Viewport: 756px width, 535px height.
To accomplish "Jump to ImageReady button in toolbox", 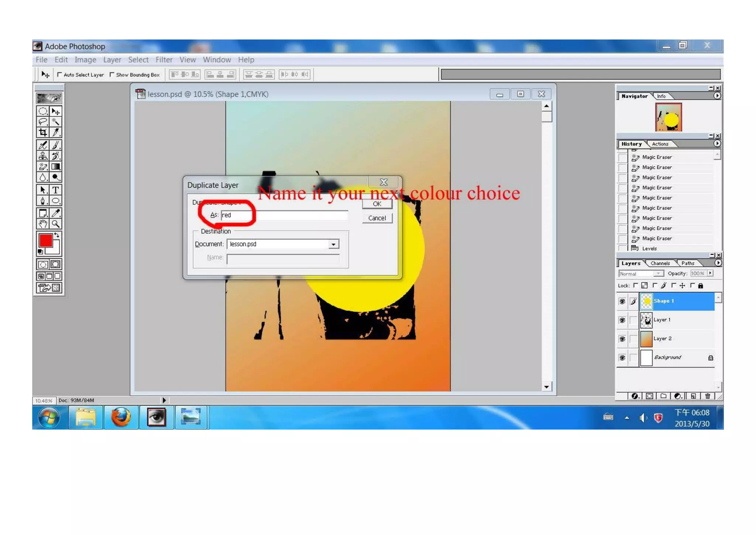I will 49,288.
